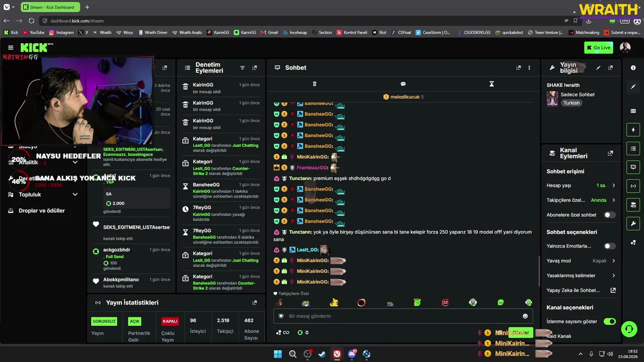
Task: Click the 7ReyGG ban removed entry
Action: point(221,214)
